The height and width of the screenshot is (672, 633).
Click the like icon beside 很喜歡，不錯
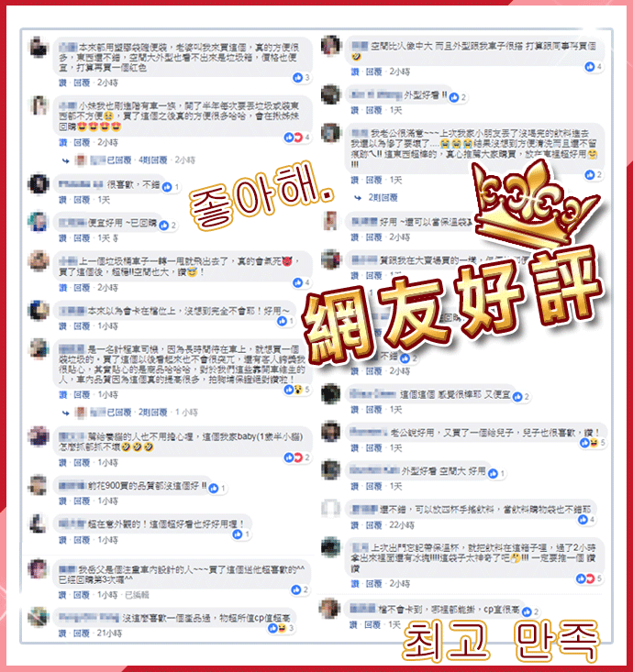pyautogui.click(x=167, y=187)
